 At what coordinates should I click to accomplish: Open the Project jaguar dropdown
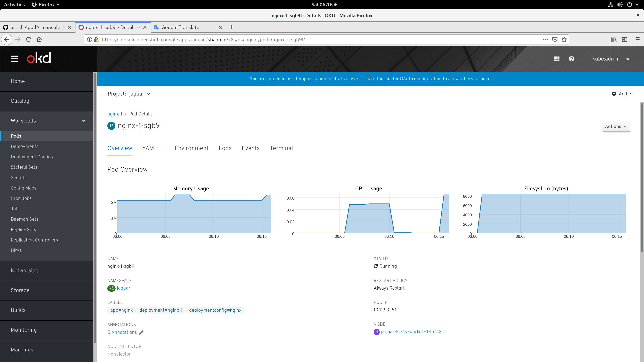tap(140, 94)
